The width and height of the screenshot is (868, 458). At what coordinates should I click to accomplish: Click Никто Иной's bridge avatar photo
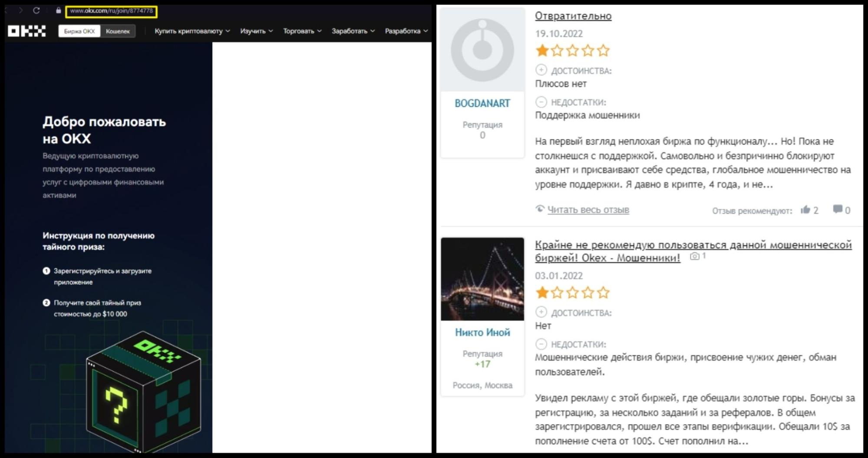coord(482,279)
